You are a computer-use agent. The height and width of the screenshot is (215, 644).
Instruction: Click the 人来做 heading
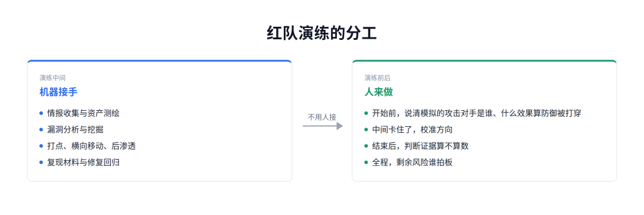pyautogui.click(x=379, y=92)
